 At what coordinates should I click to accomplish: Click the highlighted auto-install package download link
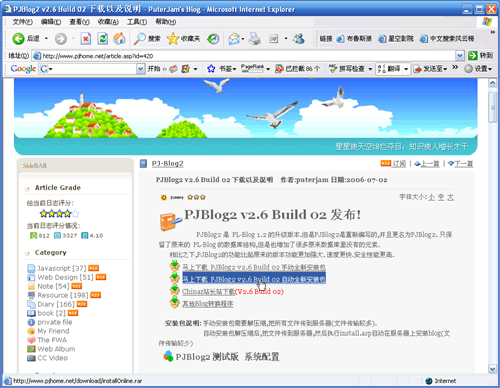pyautogui.click(x=254, y=279)
